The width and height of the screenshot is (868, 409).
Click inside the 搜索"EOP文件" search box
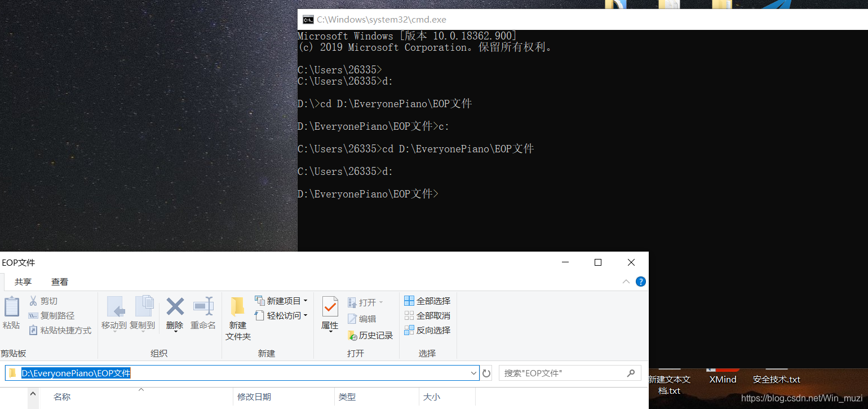[564, 373]
